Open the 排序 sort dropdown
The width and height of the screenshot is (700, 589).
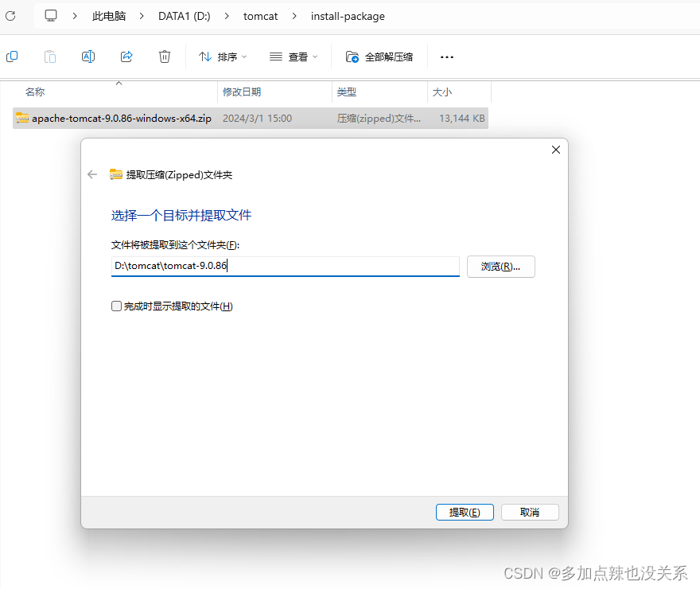[x=222, y=57]
